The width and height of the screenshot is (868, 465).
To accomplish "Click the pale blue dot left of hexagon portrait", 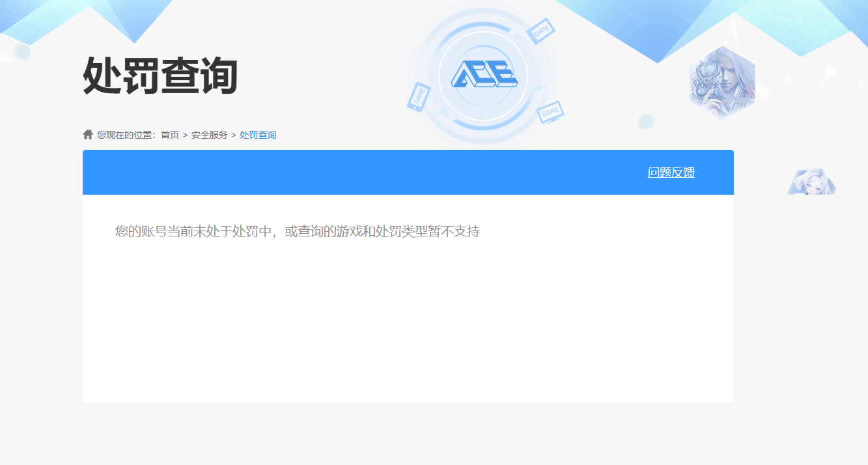I will click(x=646, y=121).
